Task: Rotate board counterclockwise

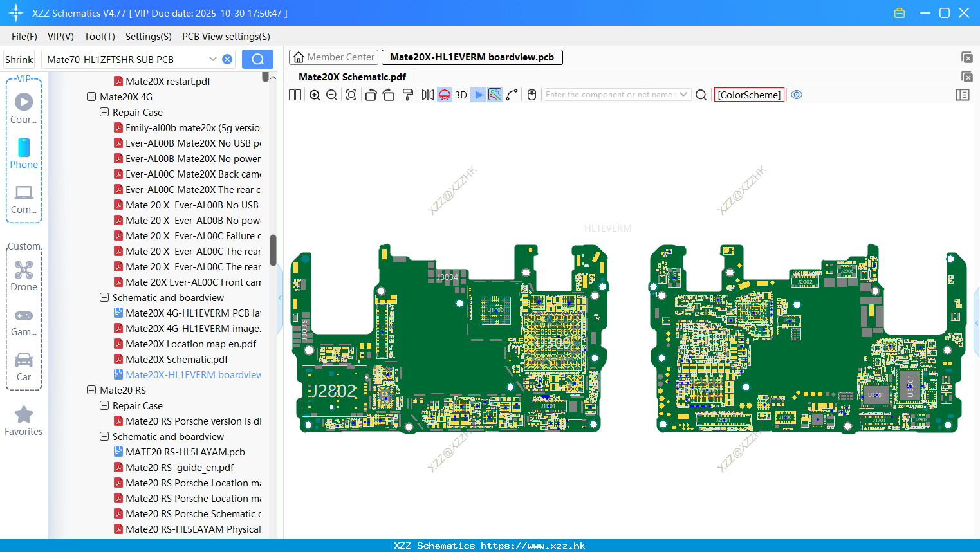Action: click(371, 95)
